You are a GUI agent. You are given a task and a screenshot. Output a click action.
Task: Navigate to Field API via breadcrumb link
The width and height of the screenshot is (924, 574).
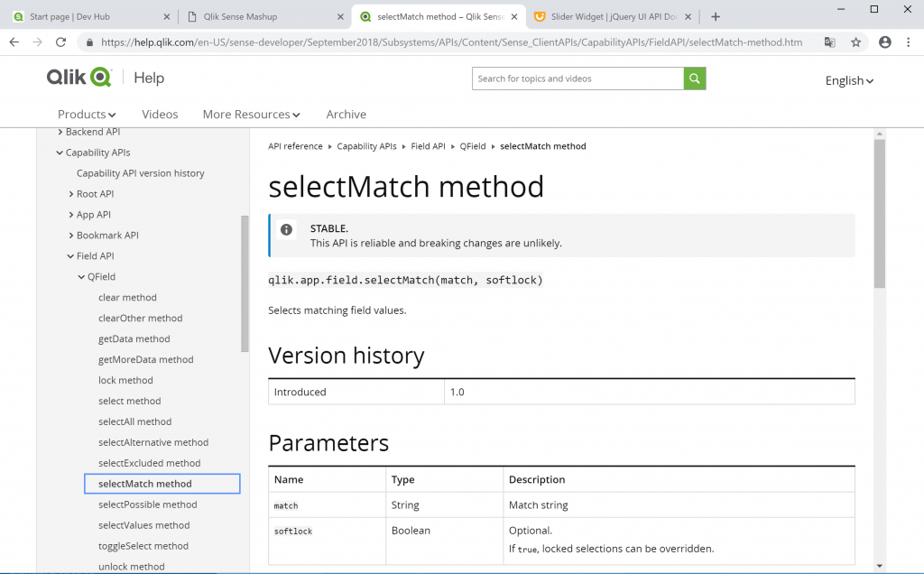pyautogui.click(x=428, y=145)
